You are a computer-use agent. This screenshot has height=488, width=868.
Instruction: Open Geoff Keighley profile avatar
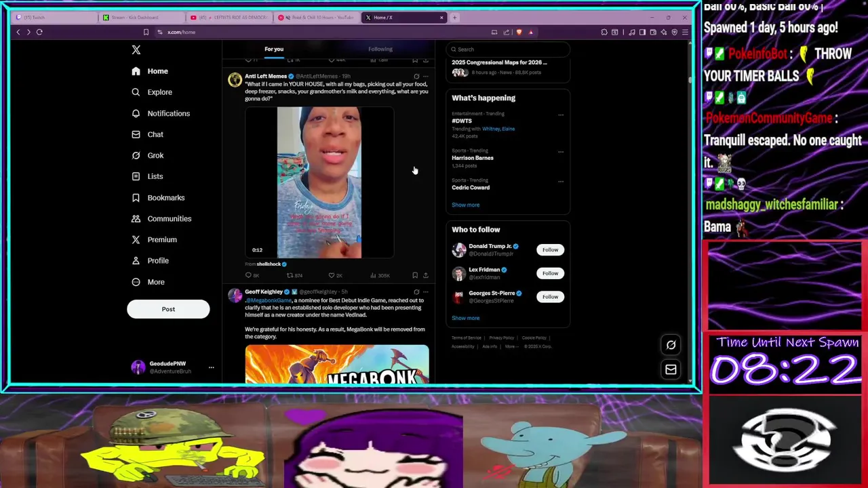pos(235,295)
